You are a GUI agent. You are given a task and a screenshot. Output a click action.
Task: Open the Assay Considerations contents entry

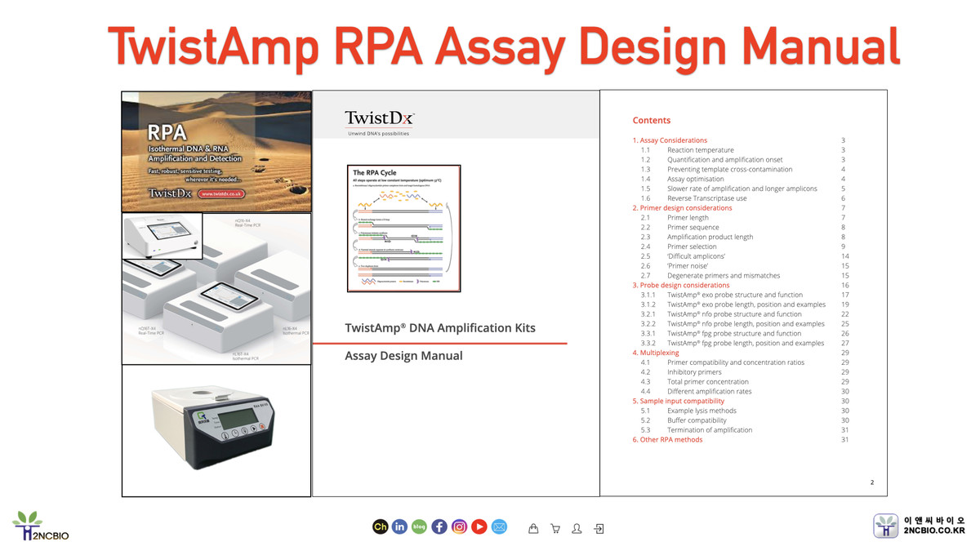[670, 140]
